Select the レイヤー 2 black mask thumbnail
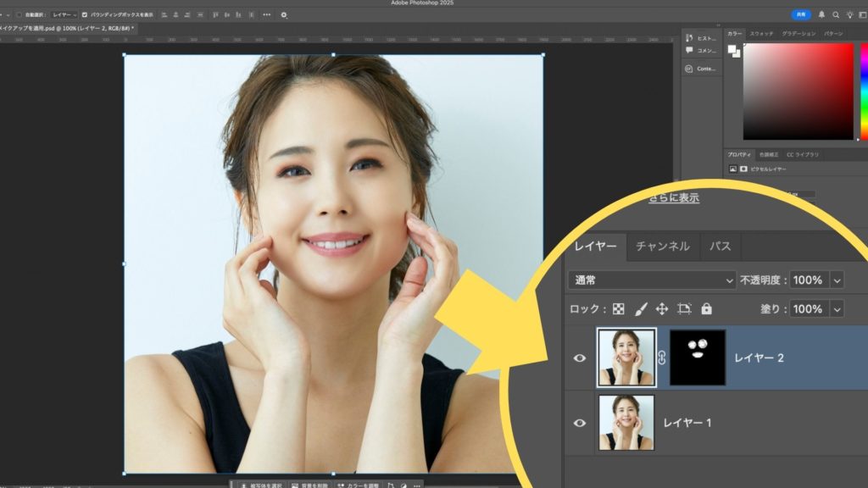Screen dimensions: 868x488 tap(698, 358)
